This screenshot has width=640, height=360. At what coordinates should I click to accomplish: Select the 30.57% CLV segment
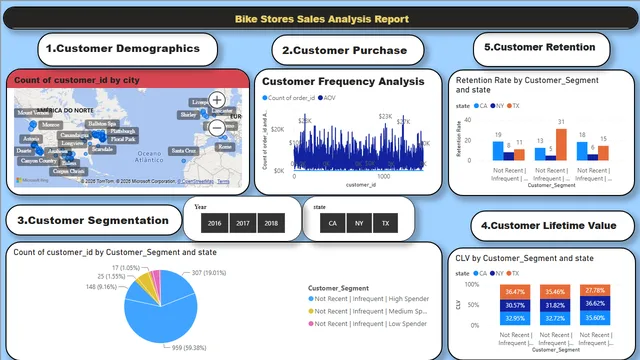pos(515,305)
